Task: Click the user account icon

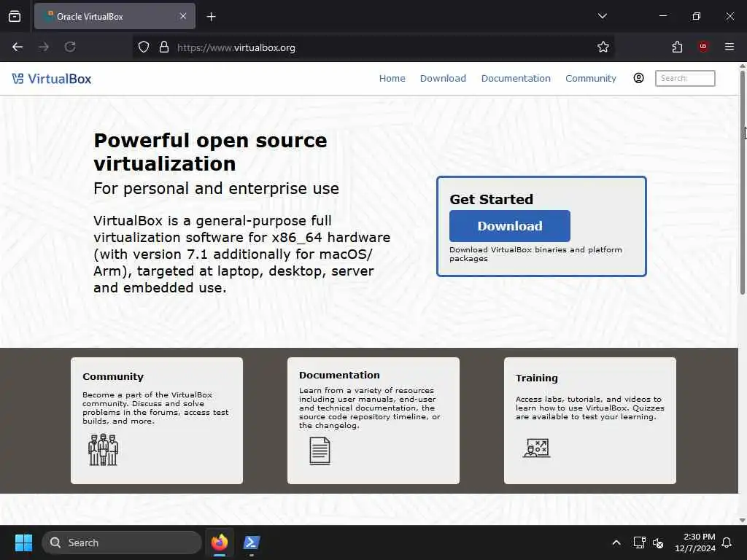Action: [x=638, y=78]
